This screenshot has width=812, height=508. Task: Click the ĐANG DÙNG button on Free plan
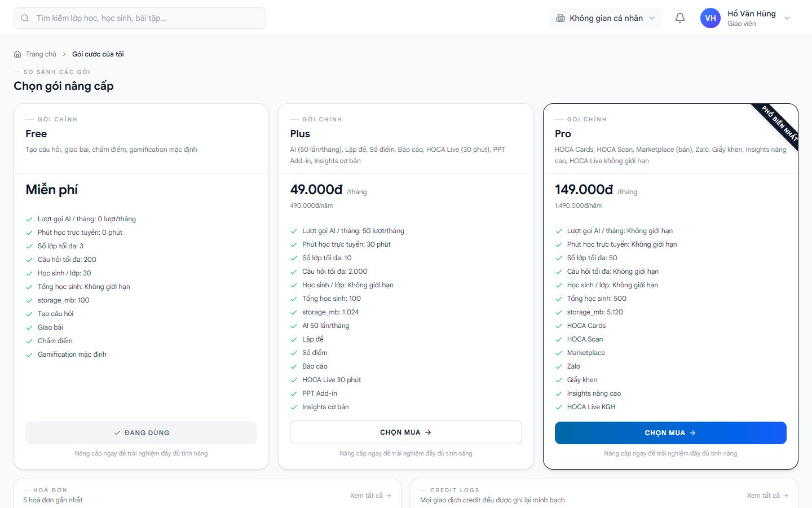(x=141, y=433)
